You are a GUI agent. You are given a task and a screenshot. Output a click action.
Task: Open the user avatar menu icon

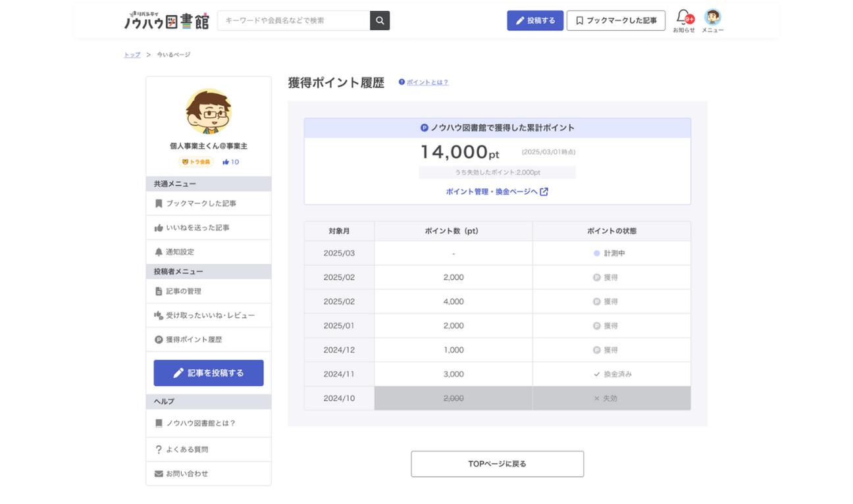coord(712,16)
